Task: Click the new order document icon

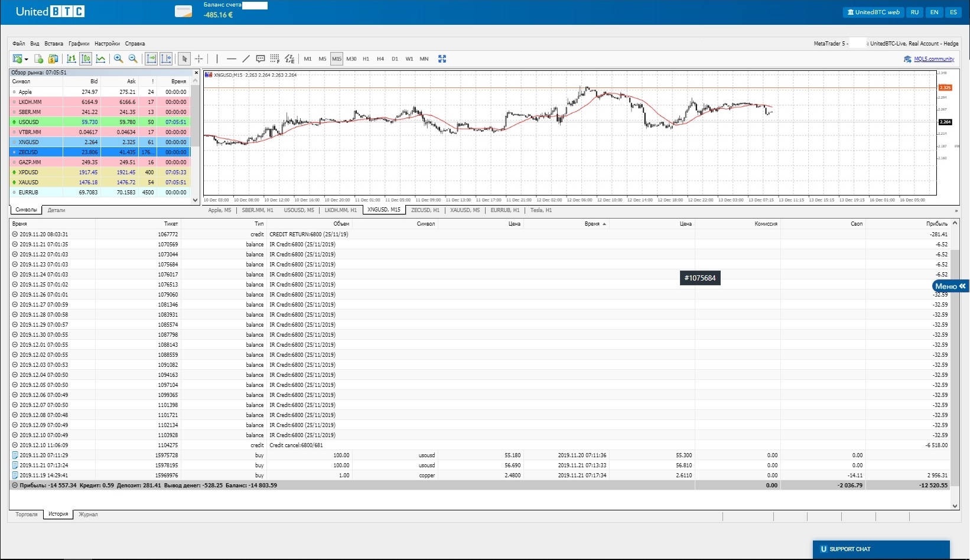Action: click(x=38, y=58)
